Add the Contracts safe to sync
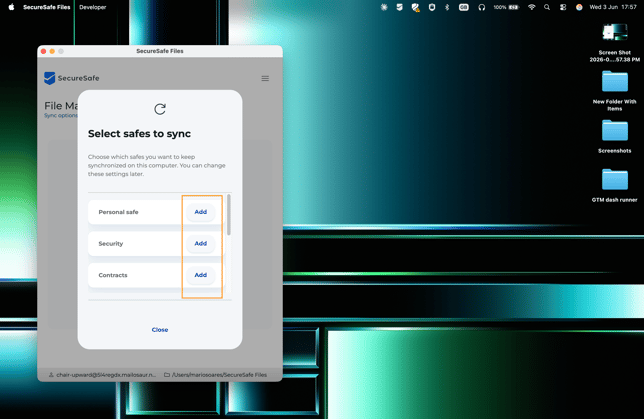This screenshot has width=644, height=419. [200, 275]
